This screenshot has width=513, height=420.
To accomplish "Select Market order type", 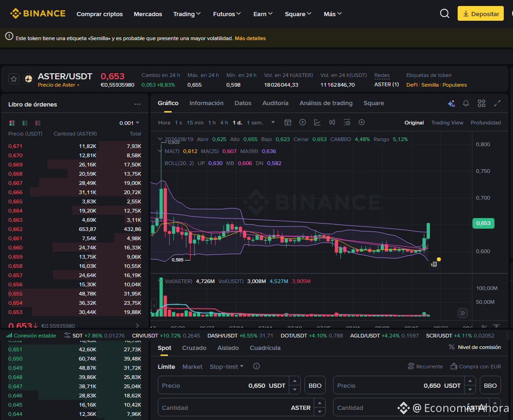I will point(192,367).
